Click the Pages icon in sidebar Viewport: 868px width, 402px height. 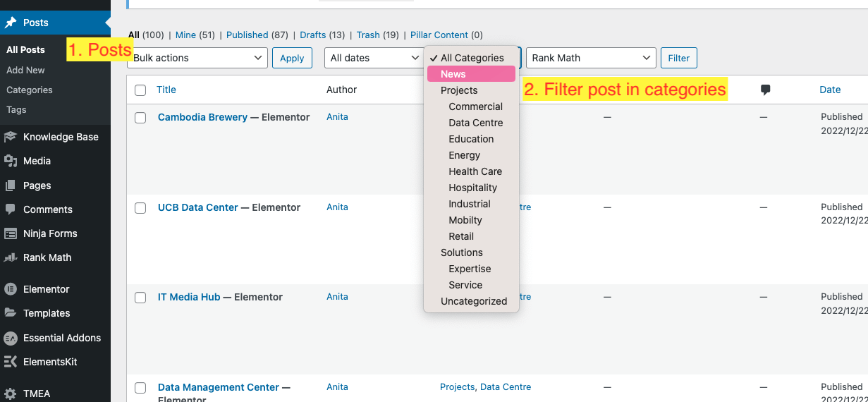(x=11, y=185)
